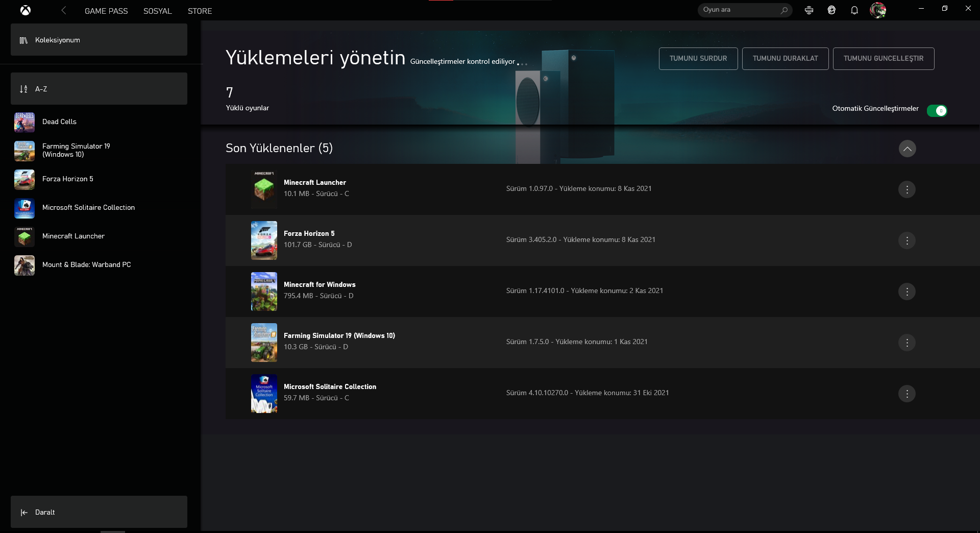
Task: Select Minecraft Launcher in the sidebar
Action: pos(99,236)
